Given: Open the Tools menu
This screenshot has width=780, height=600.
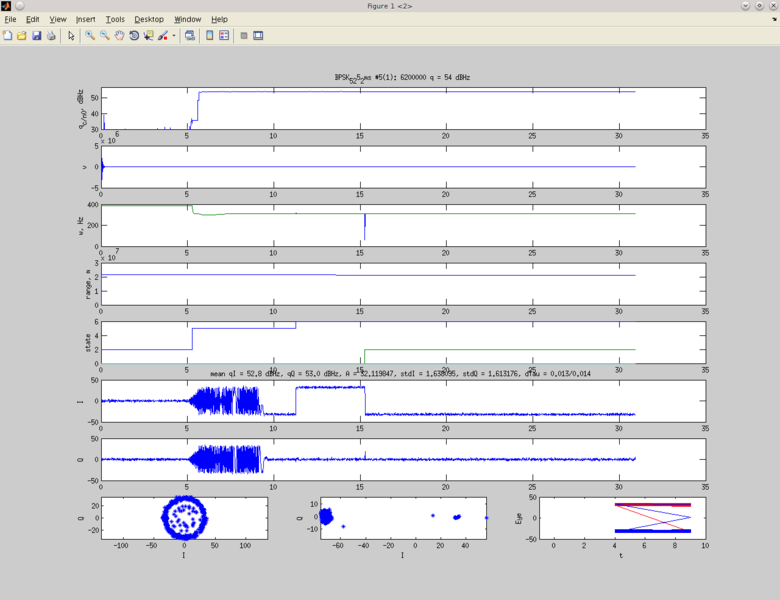Looking at the screenshot, I should [115, 19].
